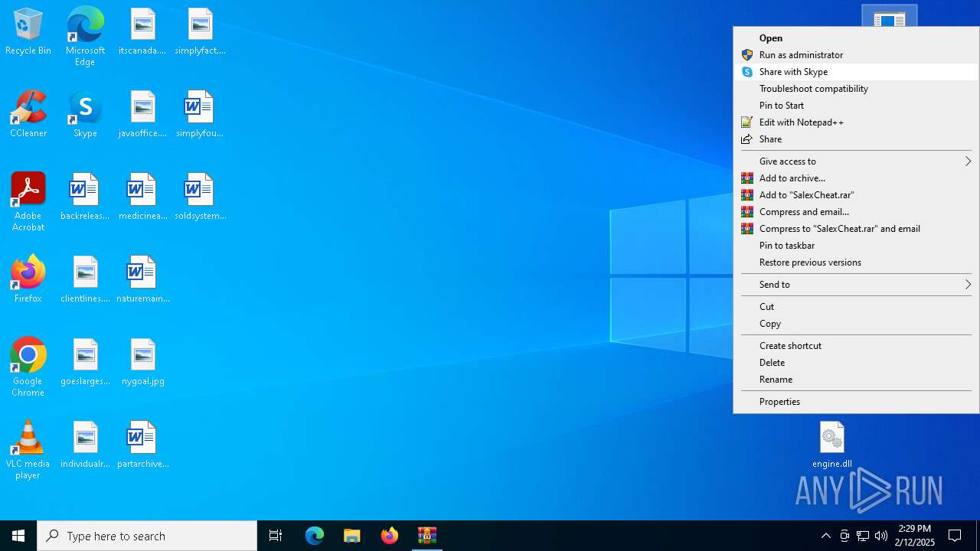Select the VLC media player desktop icon
This screenshot has width=980, height=551.
click(x=28, y=450)
